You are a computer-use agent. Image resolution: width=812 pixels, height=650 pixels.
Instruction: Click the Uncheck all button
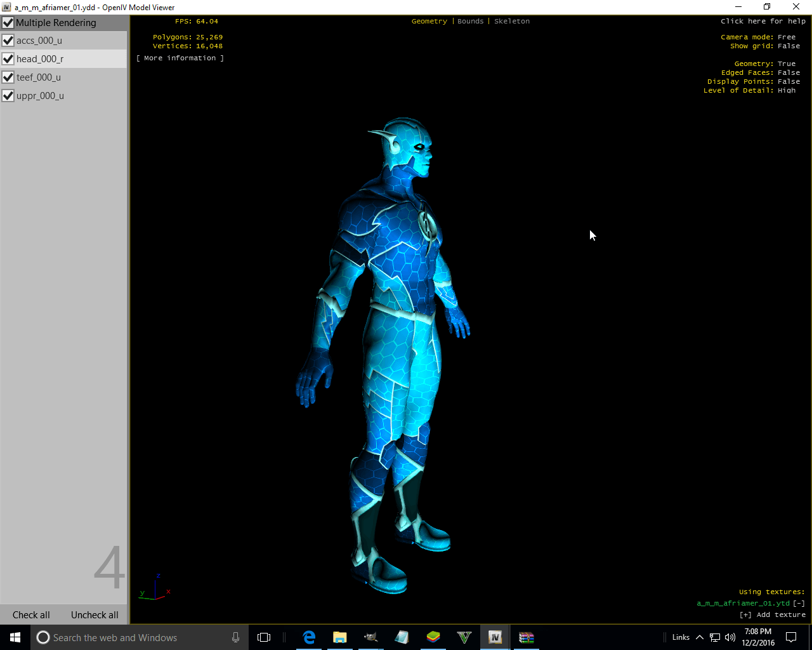pos(95,615)
